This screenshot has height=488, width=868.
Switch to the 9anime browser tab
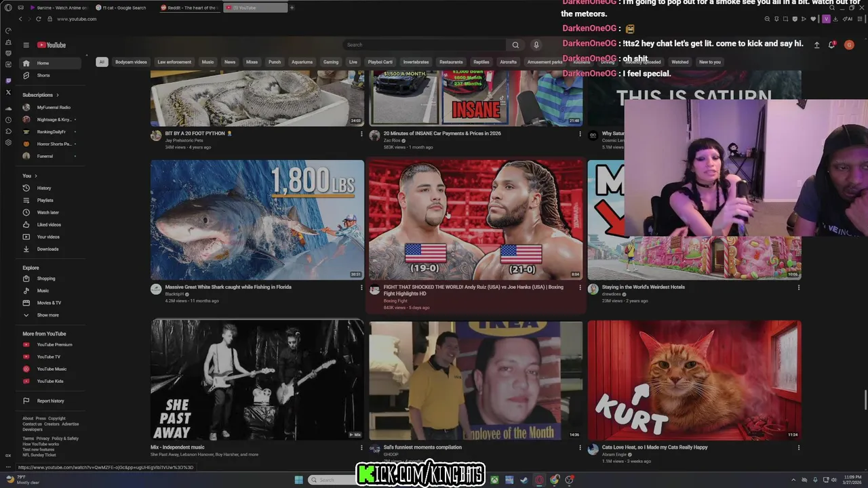click(x=58, y=7)
